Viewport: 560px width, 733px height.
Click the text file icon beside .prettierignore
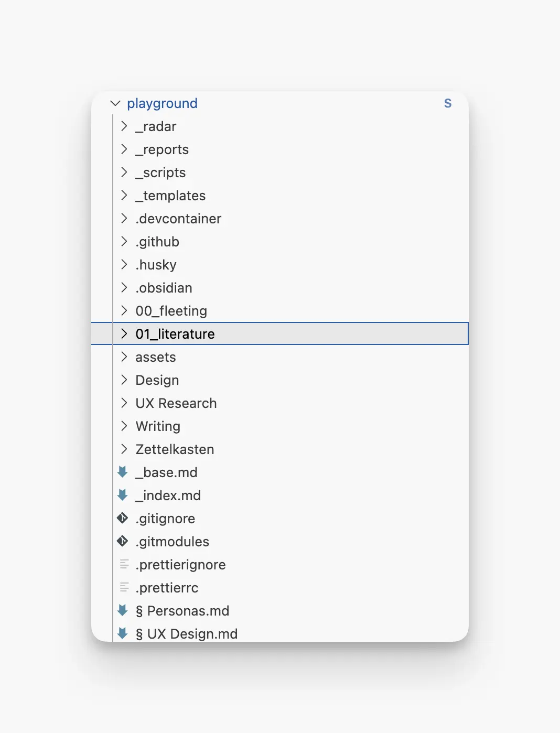(124, 564)
